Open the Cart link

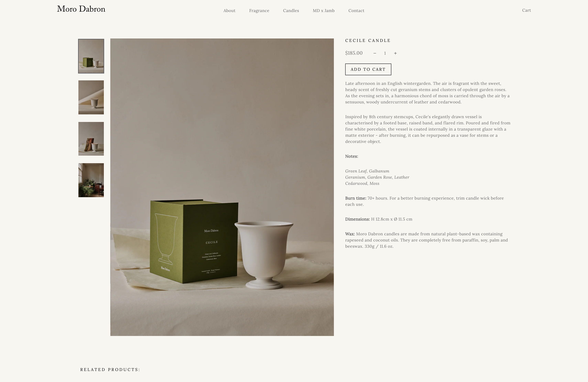pyautogui.click(x=526, y=10)
